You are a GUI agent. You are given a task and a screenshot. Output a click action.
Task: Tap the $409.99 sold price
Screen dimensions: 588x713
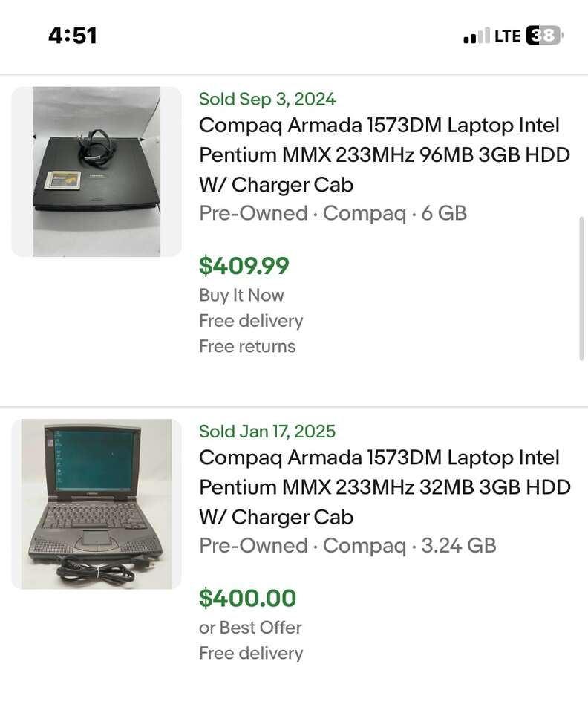244,266
